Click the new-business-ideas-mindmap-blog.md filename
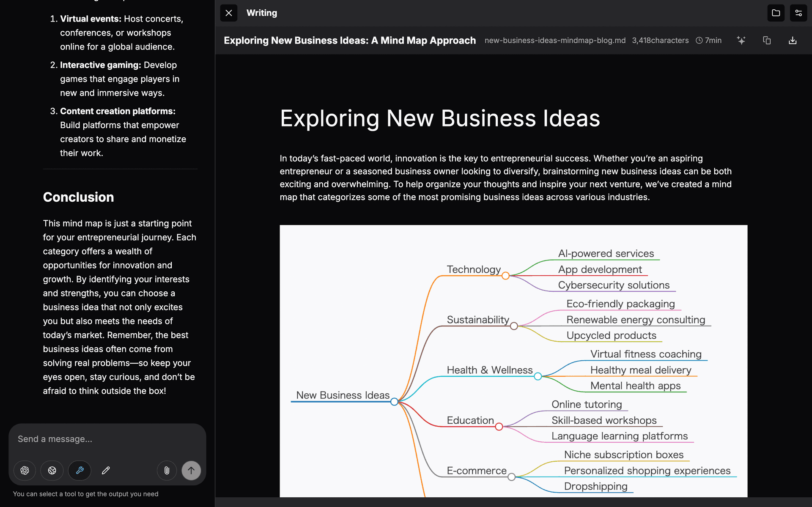The image size is (812, 507). 555,40
